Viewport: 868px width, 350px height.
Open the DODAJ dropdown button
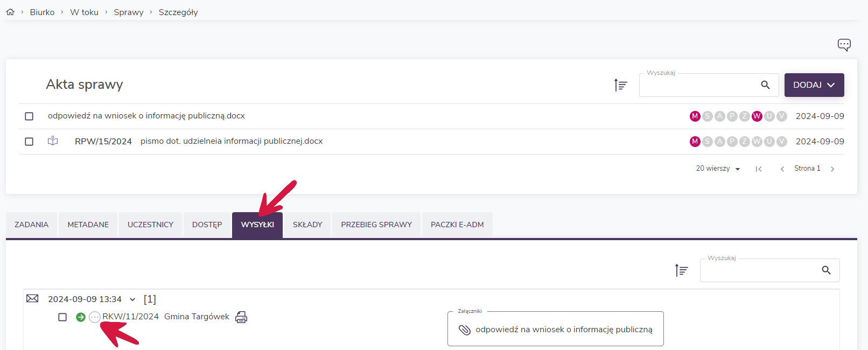coord(814,85)
